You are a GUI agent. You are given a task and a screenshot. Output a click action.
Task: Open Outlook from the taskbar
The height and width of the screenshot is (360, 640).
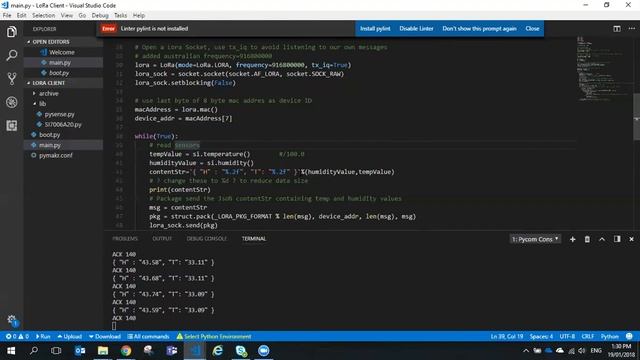click(80, 351)
